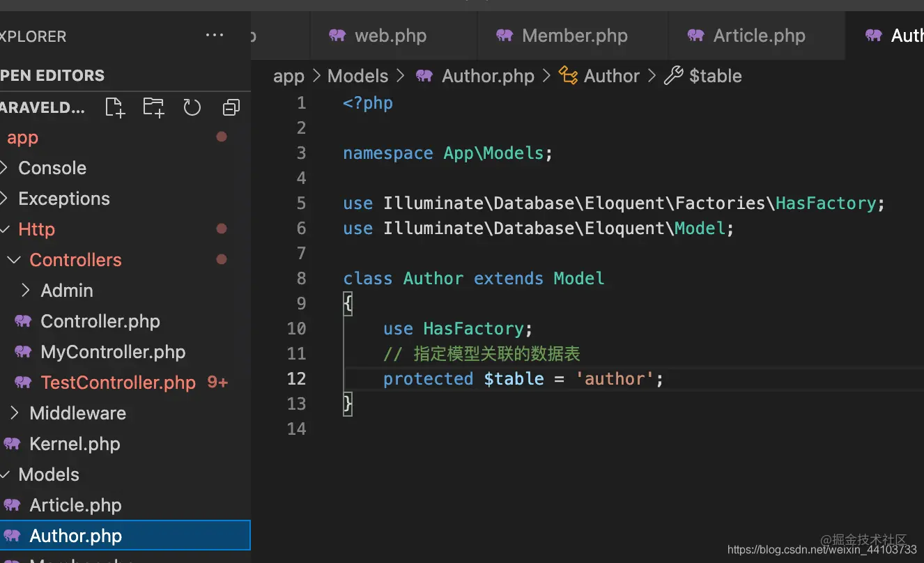Click the elephant icon beside Controller.php
Screen dimensions: 924x563
pyautogui.click(x=23, y=321)
